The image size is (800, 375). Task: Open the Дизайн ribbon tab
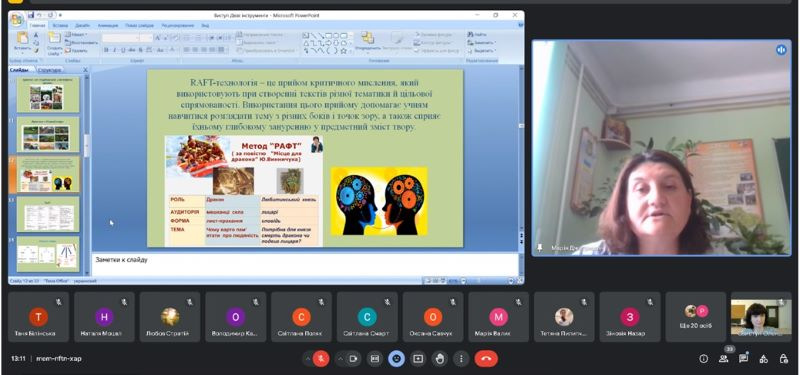(82, 25)
